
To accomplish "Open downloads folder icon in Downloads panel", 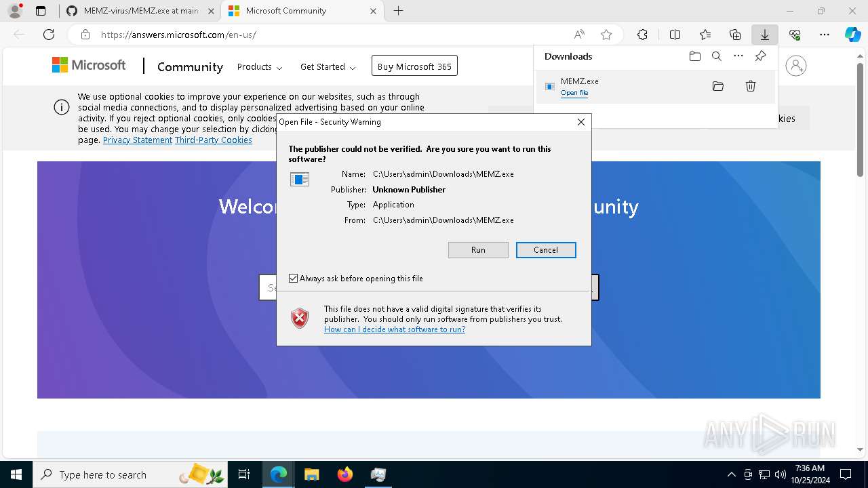I will [694, 56].
